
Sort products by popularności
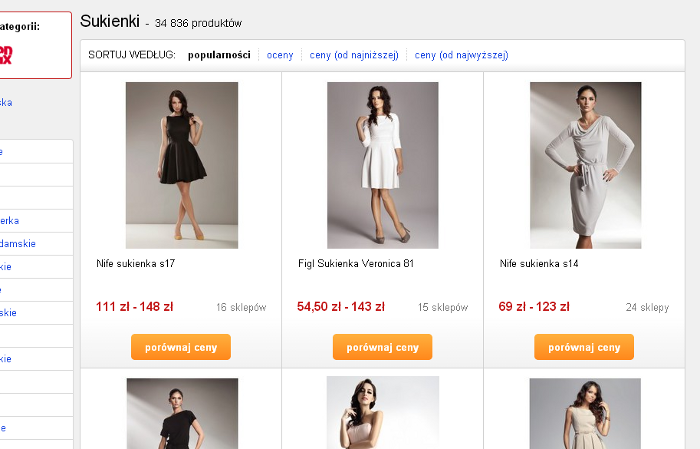(218, 55)
